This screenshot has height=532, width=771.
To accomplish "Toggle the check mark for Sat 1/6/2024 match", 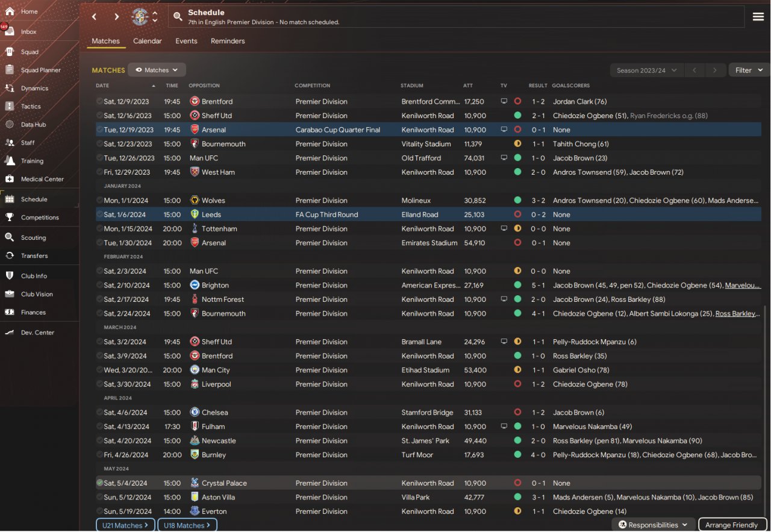I will point(99,214).
